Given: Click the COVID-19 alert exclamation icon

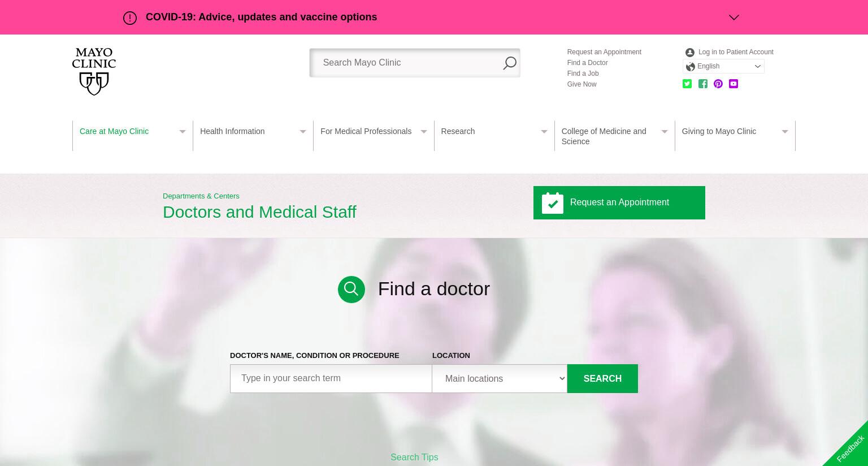Looking at the screenshot, I should coord(130,18).
